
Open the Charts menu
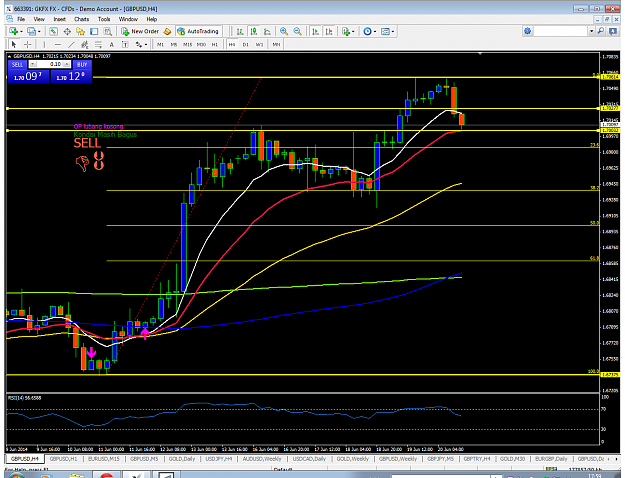tap(81, 19)
